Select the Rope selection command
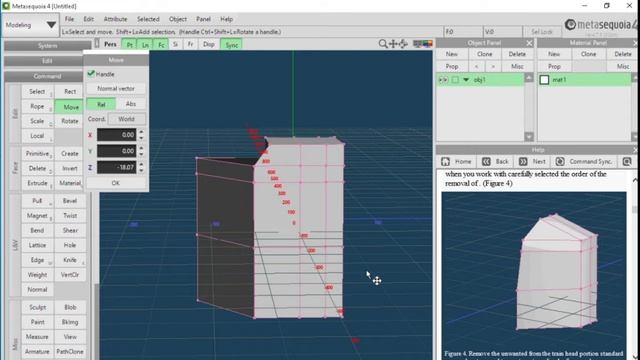Image resolution: width=640 pixels, height=360 pixels. pos(37,107)
